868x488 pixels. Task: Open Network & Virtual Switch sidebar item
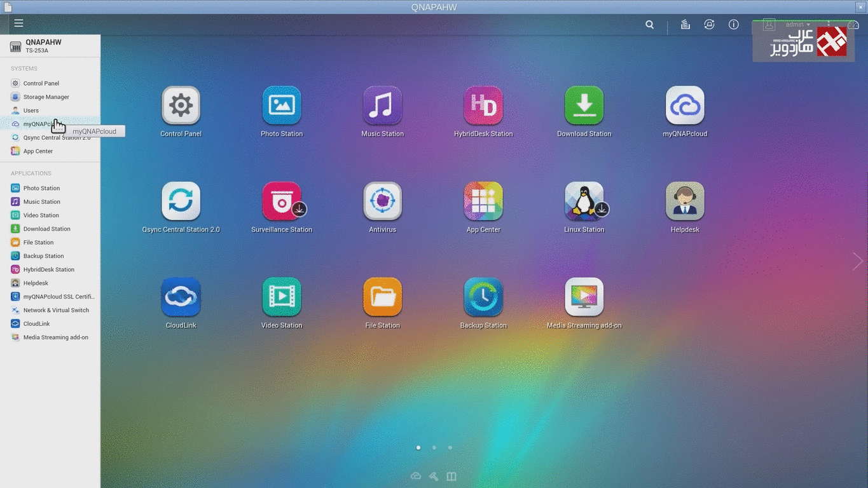[x=50, y=310]
